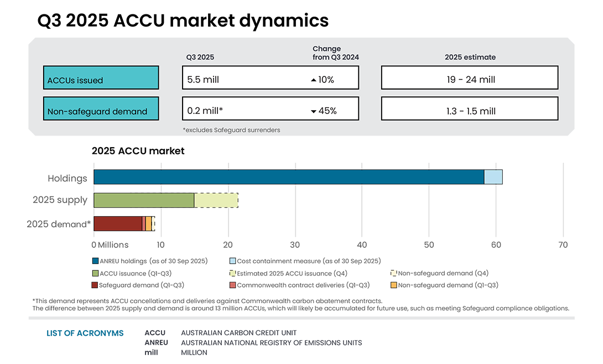The height and width of the screenshot is (364, 603).
Task: Open the LIST OF ACRONYMS link
Action: 85,333
